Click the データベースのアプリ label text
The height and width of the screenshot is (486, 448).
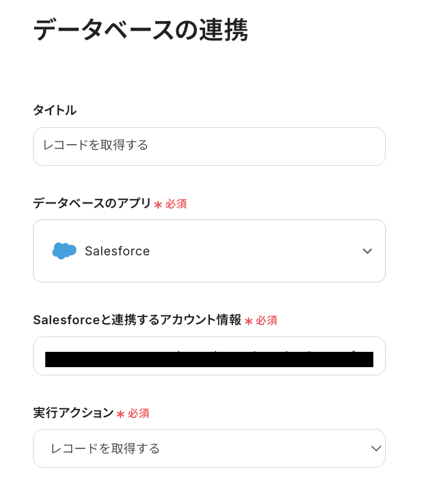coord(92,204)
